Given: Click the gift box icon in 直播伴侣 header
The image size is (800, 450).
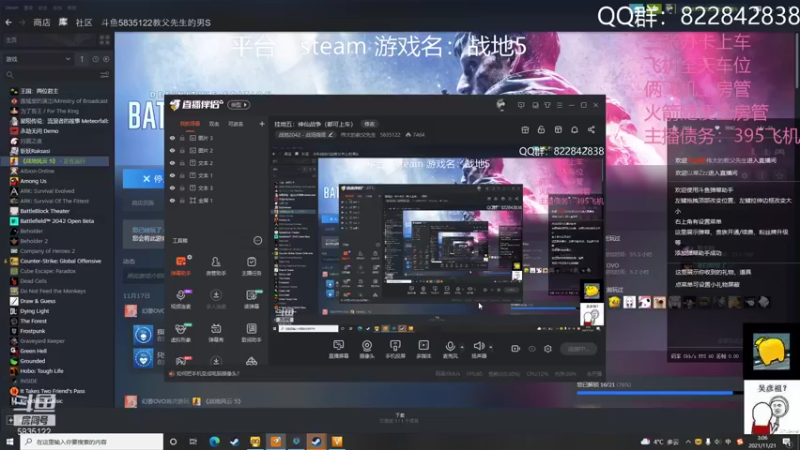Looking at the screenshot, I should 525,130.
